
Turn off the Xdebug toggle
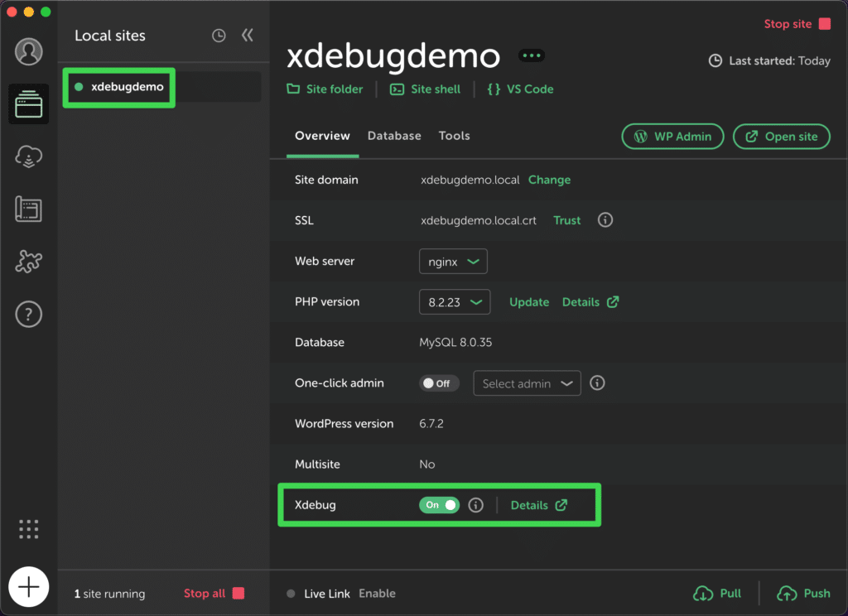pos(439,505)
